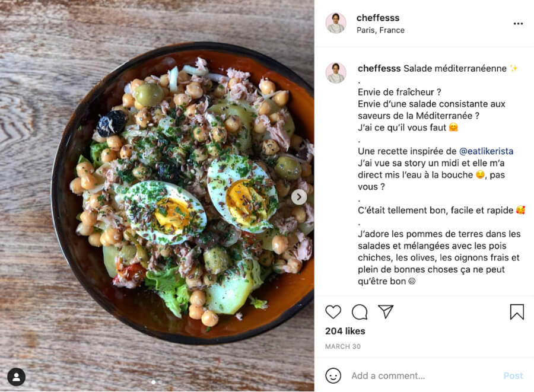Open post permalink via MARCH 30

[x=342, y=346]
